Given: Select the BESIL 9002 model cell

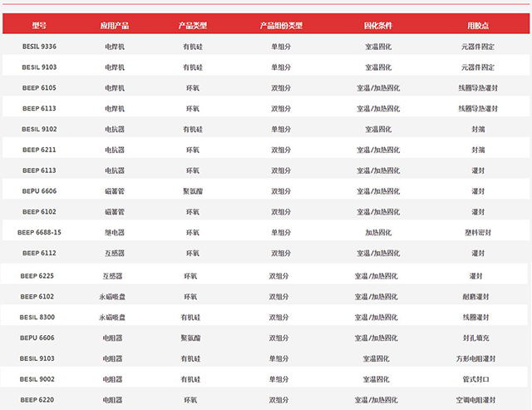Looking at the screenshot, I should tap(37, 378).
